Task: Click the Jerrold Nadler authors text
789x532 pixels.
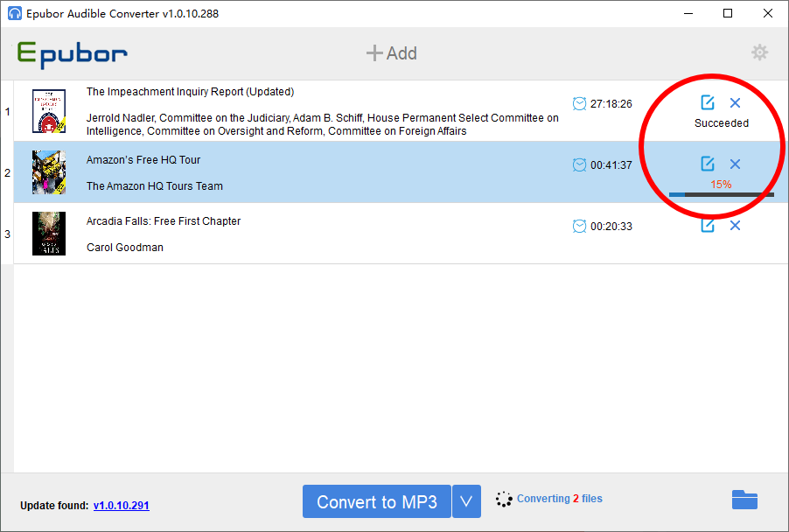Action: [x=322, y=124]
